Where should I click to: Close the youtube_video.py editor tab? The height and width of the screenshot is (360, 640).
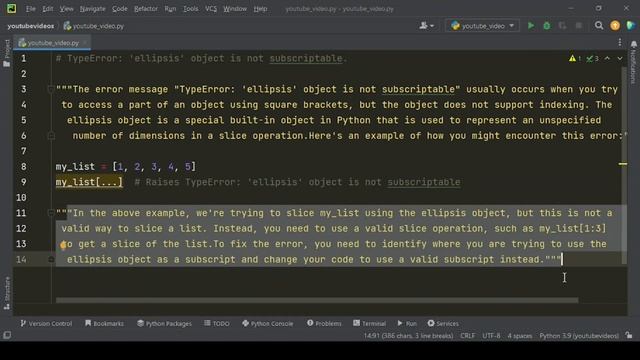click(85, 42)
